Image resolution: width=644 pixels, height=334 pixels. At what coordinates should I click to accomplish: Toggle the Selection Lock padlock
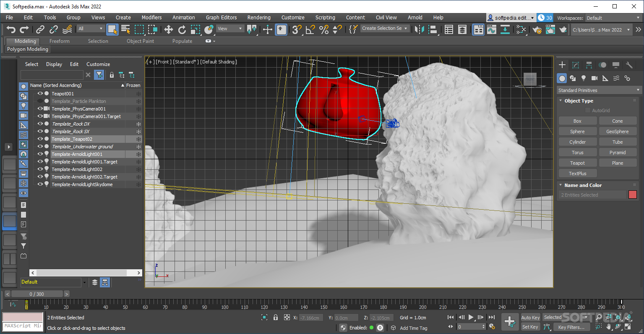pyautogui.click(x=276, y=318)
